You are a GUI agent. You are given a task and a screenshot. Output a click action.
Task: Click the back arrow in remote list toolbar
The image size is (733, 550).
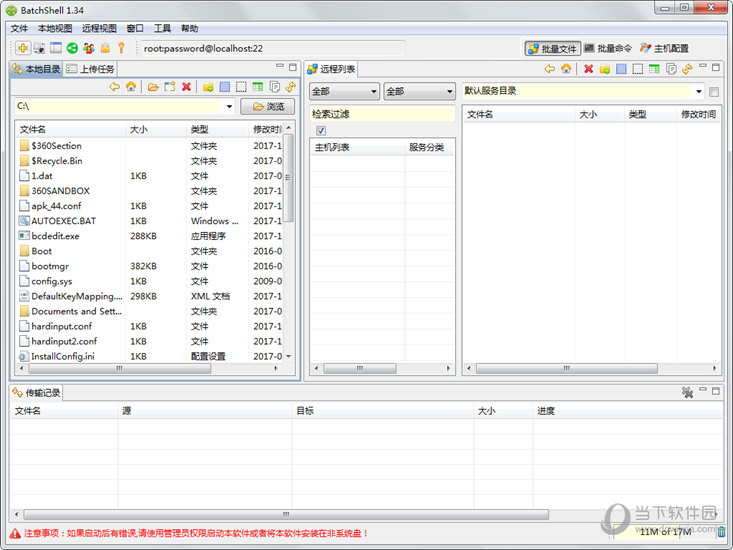550,69
